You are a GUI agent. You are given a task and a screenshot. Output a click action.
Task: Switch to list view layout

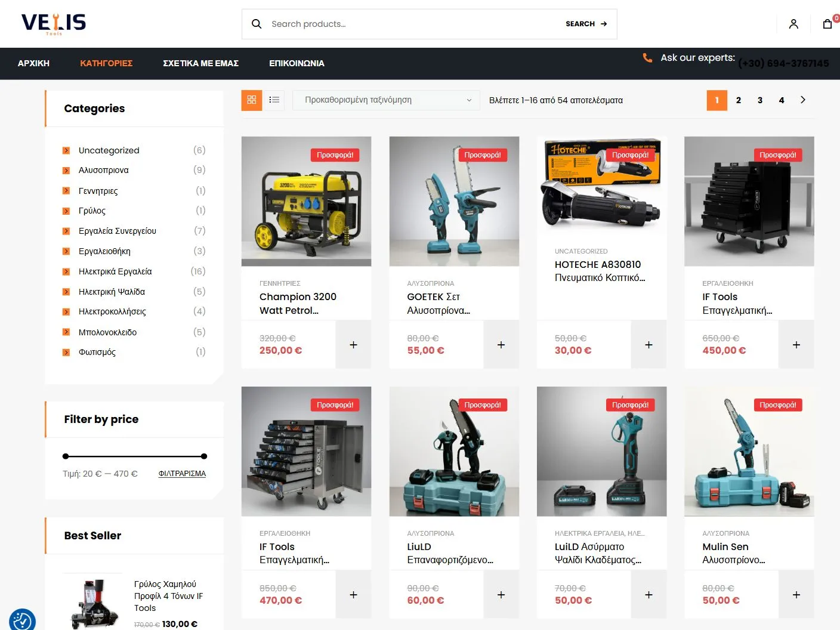(274, 100)
